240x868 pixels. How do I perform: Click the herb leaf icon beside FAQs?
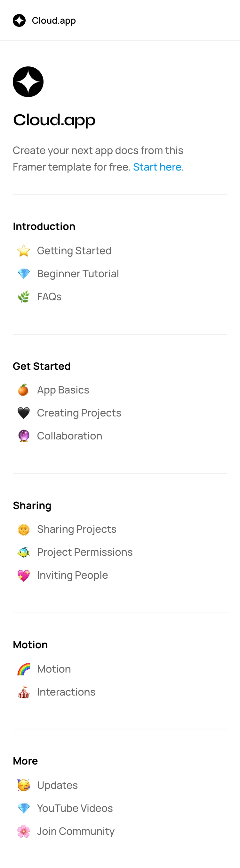pos(24,297)
